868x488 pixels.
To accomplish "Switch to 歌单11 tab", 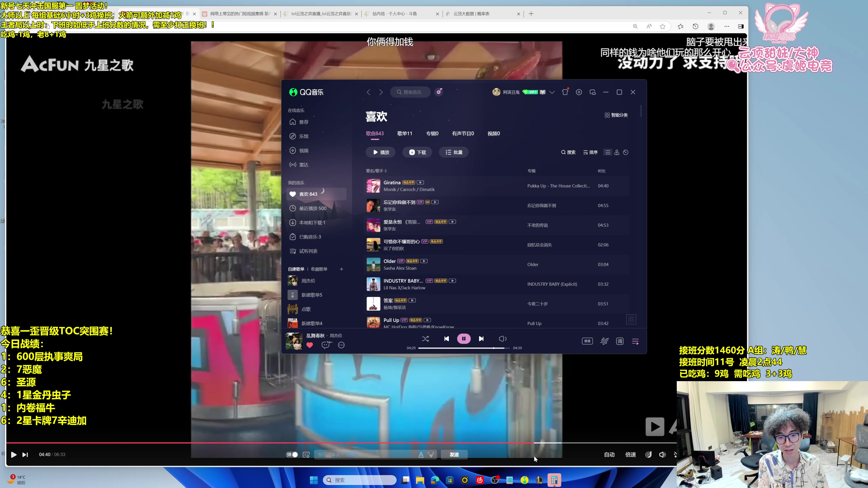I will [405, 133].
